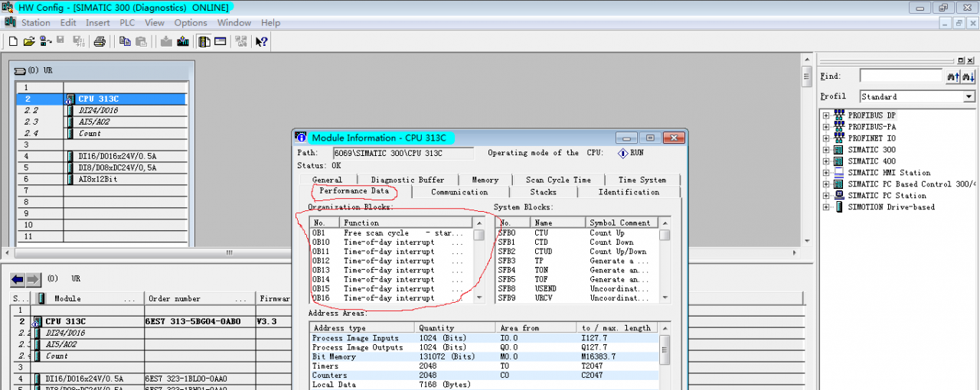This screenshot has width=980, height=390.
Task: Click Upload from Module icon
Action: point(181,41)
